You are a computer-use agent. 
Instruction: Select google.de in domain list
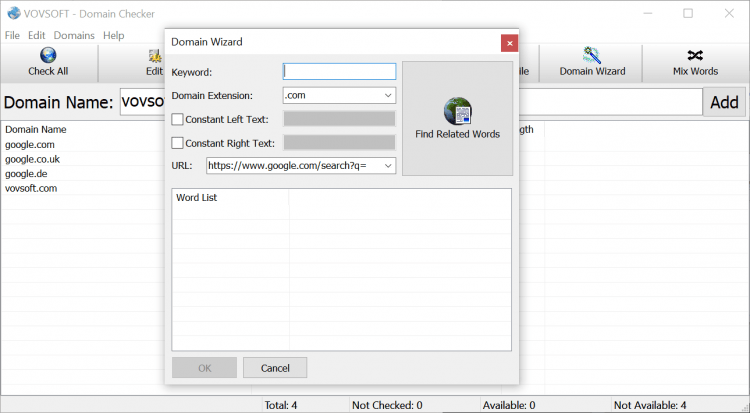26,174
